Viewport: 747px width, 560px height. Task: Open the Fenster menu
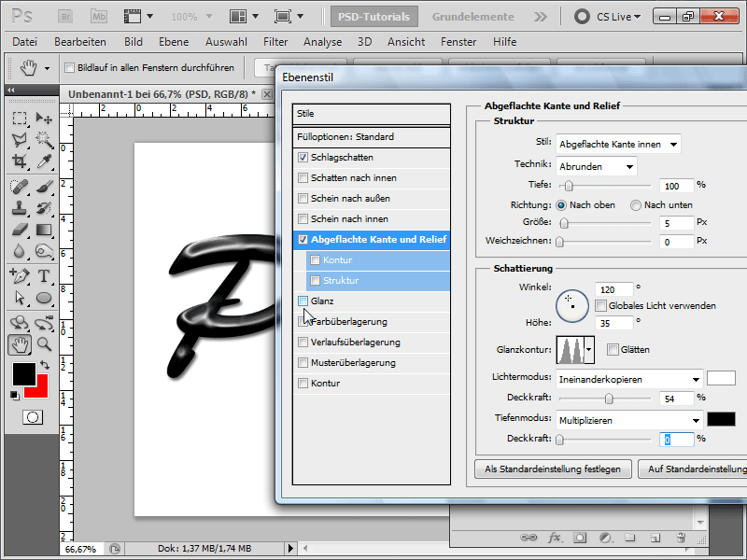coord(458,42)
